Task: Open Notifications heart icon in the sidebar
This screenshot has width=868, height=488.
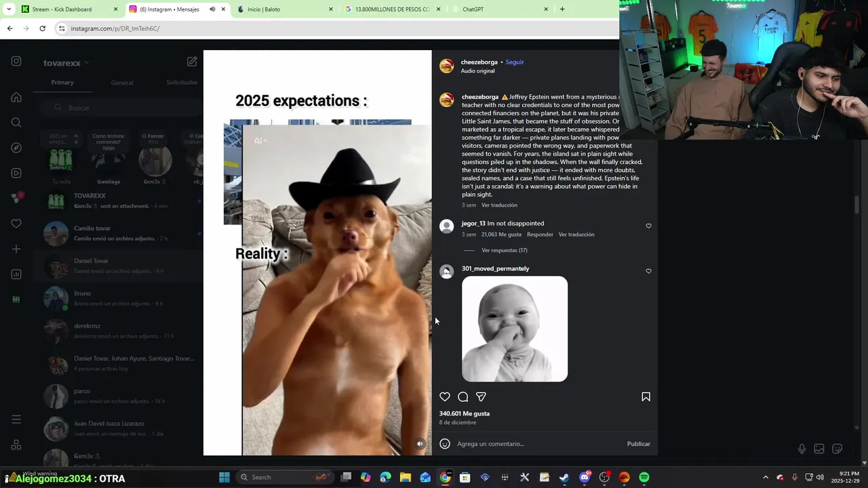Action: tap(16, 224)
